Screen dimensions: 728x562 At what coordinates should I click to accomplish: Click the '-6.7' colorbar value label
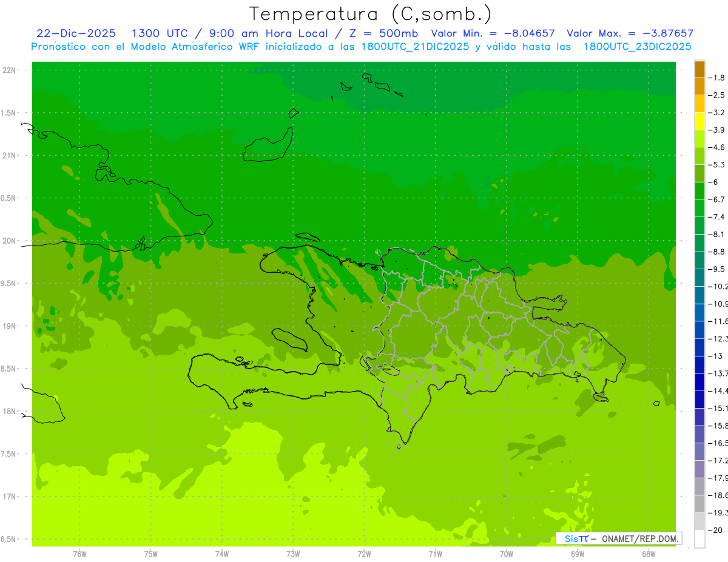(717, 199)
